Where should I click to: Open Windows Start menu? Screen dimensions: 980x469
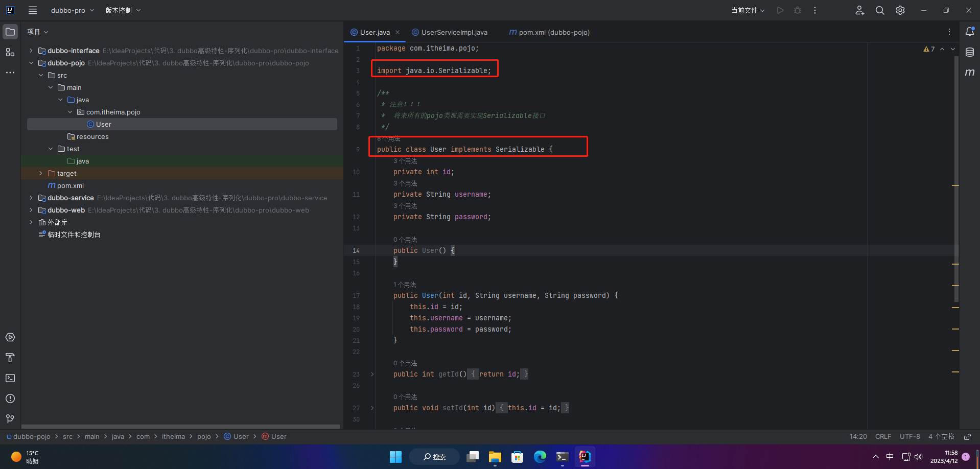tap(396, 457)
